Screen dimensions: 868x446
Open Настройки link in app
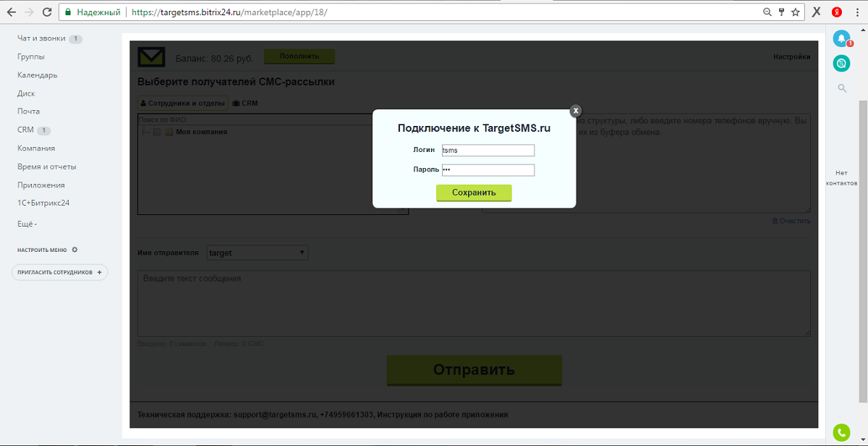[x=791, y=56]
